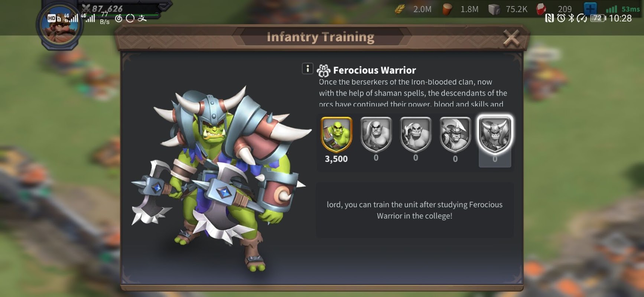Close the Infantry Training window
Viewport: 644px width, 297px height.
click(x=511, y=38)
